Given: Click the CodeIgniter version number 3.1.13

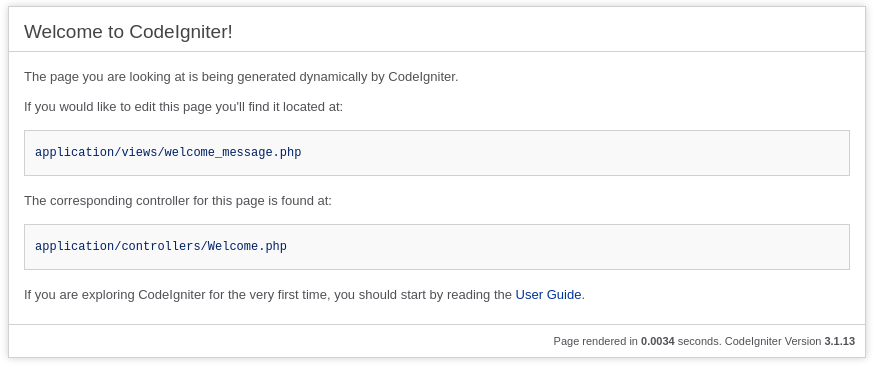Looking at the screenshot, I should (840, 341).
